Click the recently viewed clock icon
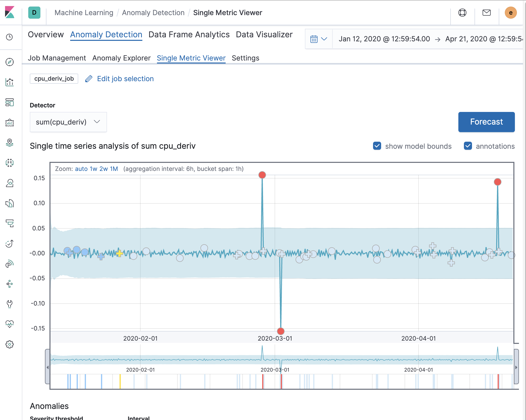The height and width of the screenshot is (420, 526). coord(10,37)
